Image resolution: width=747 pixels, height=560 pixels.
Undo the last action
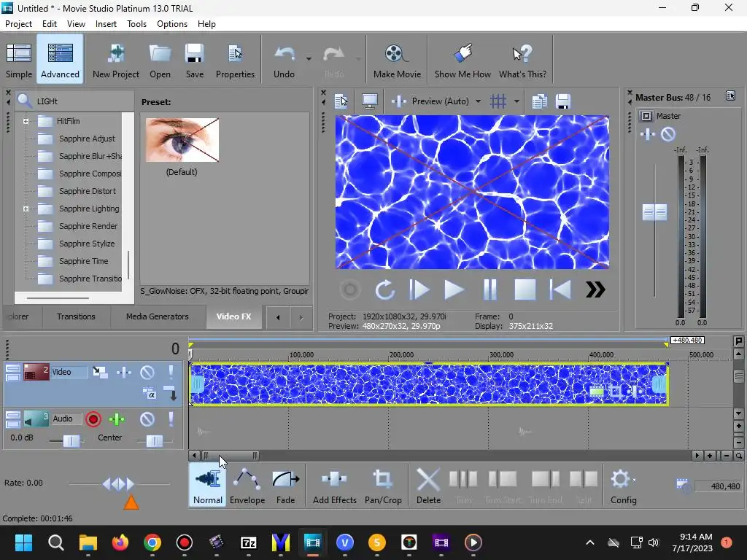click(284, 61)
